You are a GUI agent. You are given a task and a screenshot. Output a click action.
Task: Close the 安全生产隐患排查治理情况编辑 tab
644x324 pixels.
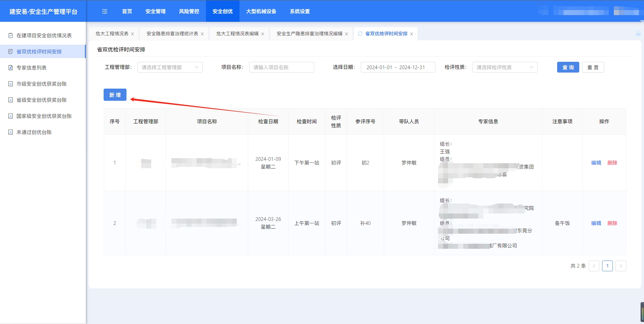click(x=346, y=34)
